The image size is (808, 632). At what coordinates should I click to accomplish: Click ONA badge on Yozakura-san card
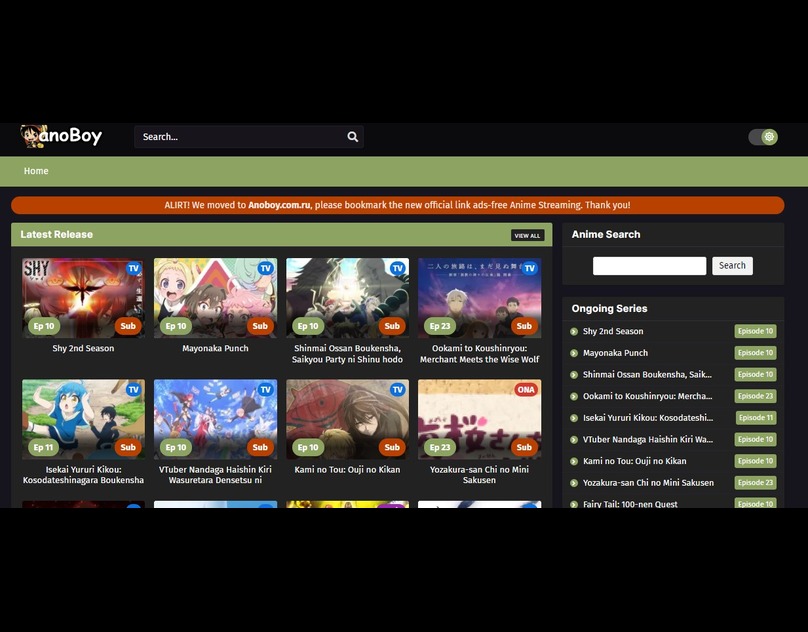(526, 389)
